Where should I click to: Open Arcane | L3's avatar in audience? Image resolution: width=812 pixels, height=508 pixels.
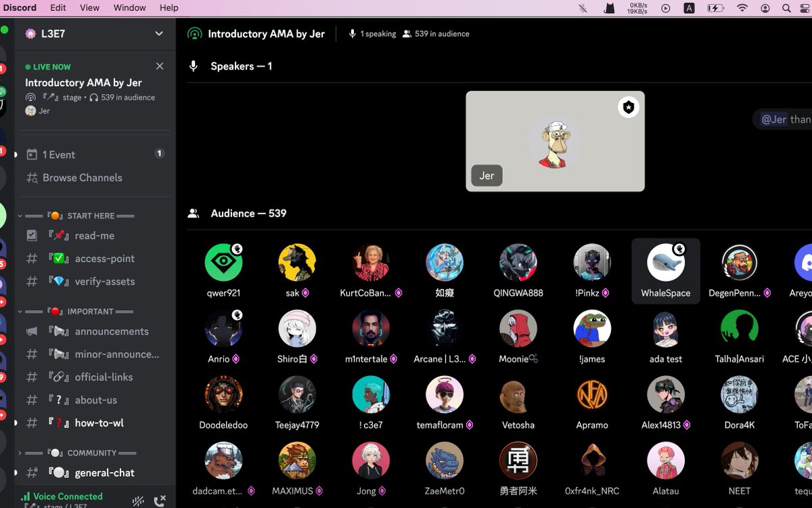[x=445, y=329]
